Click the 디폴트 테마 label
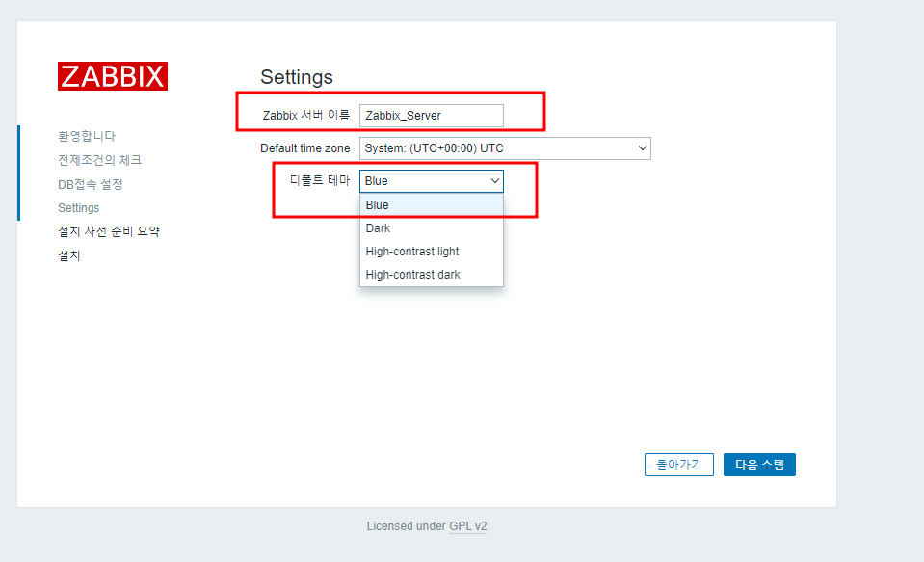Image resolution: width=924 pixels, height=562 pixels. (x=320, y=180)
